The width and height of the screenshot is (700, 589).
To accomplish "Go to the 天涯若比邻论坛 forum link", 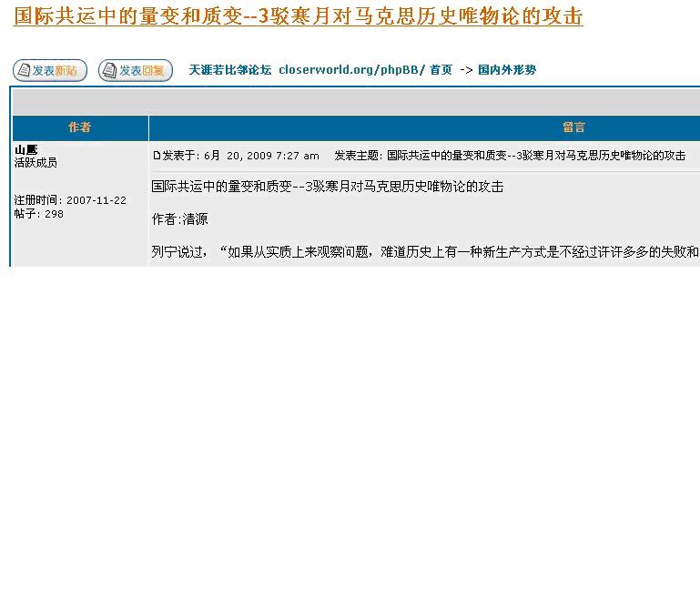I will coord(229,70).
